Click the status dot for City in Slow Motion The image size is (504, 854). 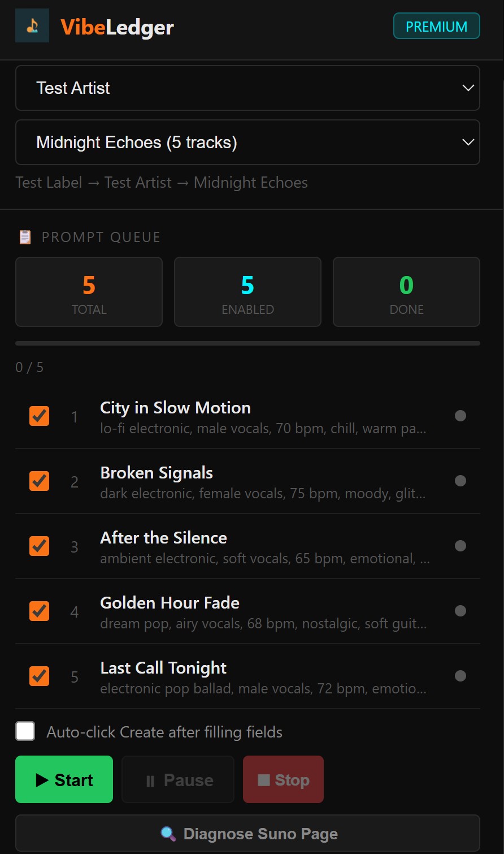460,416
